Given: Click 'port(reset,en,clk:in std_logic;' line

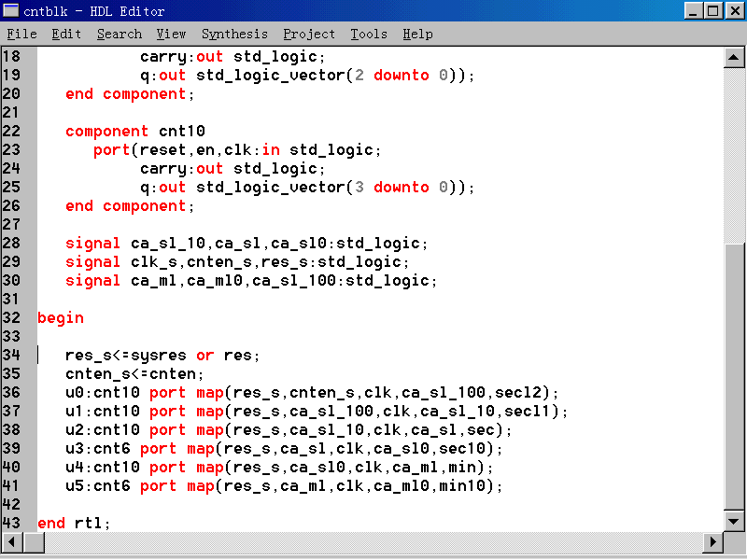Looking at the screenshot, I should pyautogui.click(x=237, y=150).
